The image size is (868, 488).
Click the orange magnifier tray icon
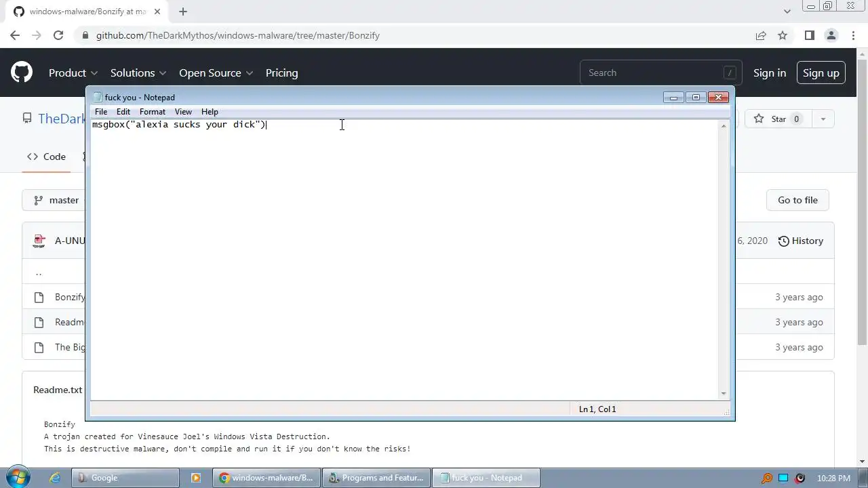(767, 478)
